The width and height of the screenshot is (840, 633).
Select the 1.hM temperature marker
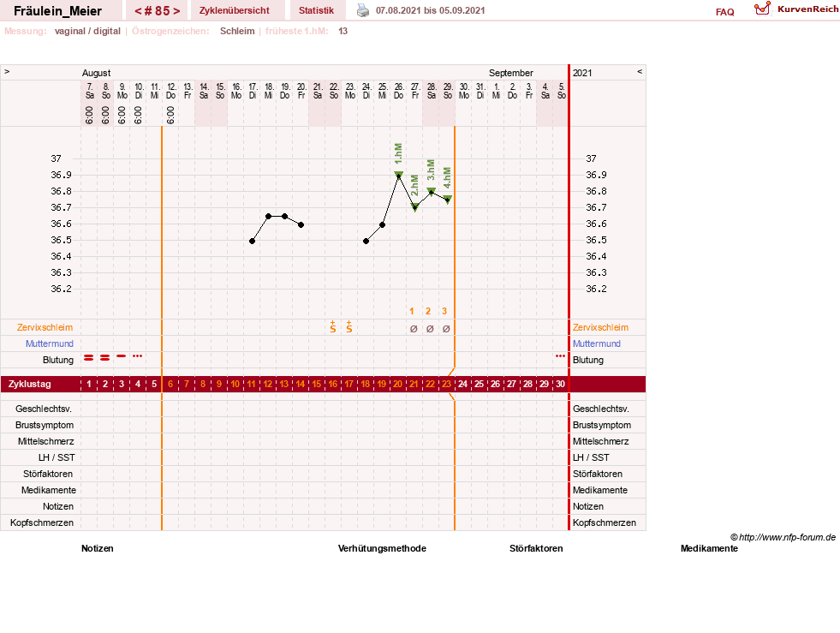398,175
